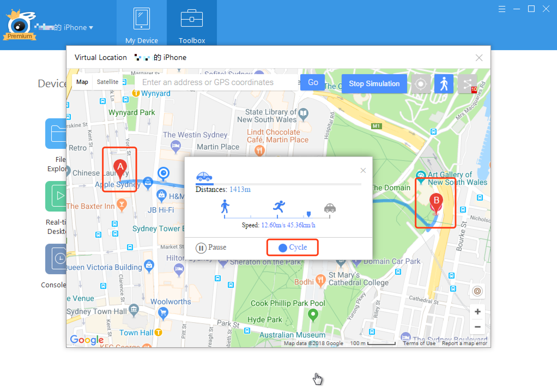Click the location crosshair/center icon
557x392 pixels.
420,84
